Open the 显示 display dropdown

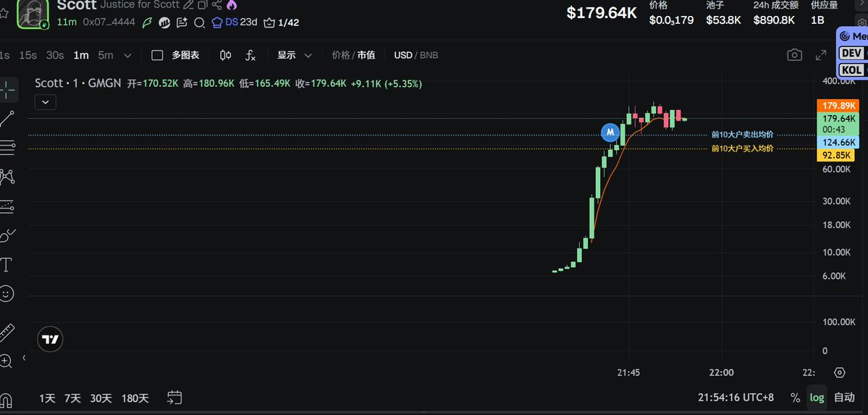coord(295,55)
